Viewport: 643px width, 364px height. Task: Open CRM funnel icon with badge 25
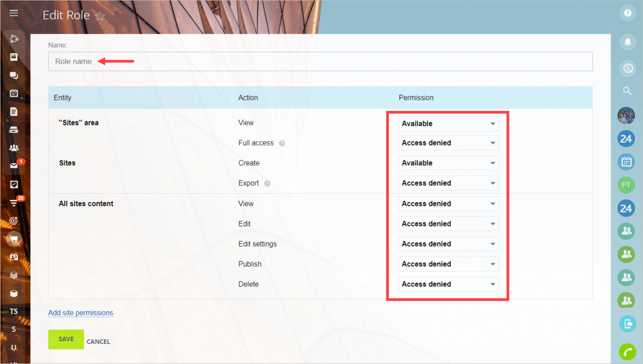pos(14,202)
